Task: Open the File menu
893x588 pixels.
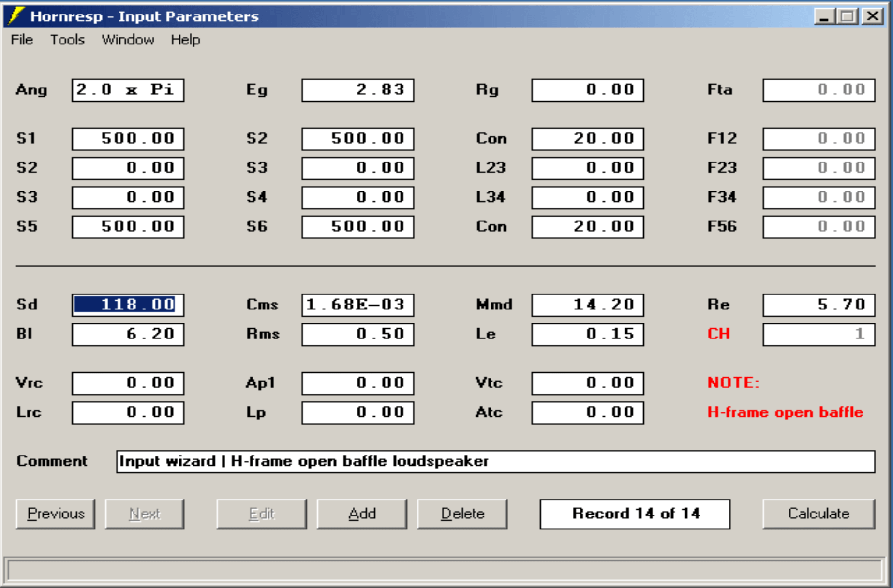Action: tap(22, 40)
